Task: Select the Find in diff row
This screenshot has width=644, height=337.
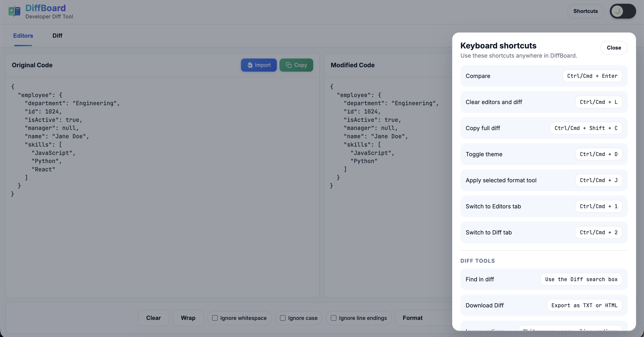Action: click(x=544, y=279)
